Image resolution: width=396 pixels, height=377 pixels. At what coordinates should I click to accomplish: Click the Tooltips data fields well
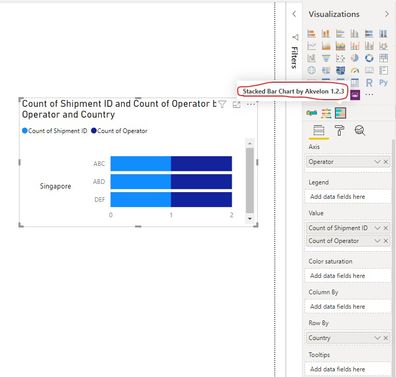coord(348,369)
